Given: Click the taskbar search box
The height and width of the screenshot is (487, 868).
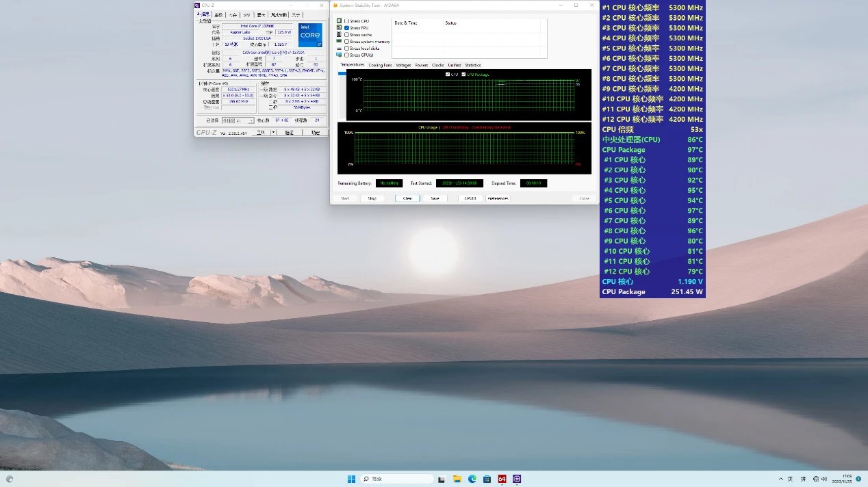Looking at the screenshot, I should click(x=396, y=479).
